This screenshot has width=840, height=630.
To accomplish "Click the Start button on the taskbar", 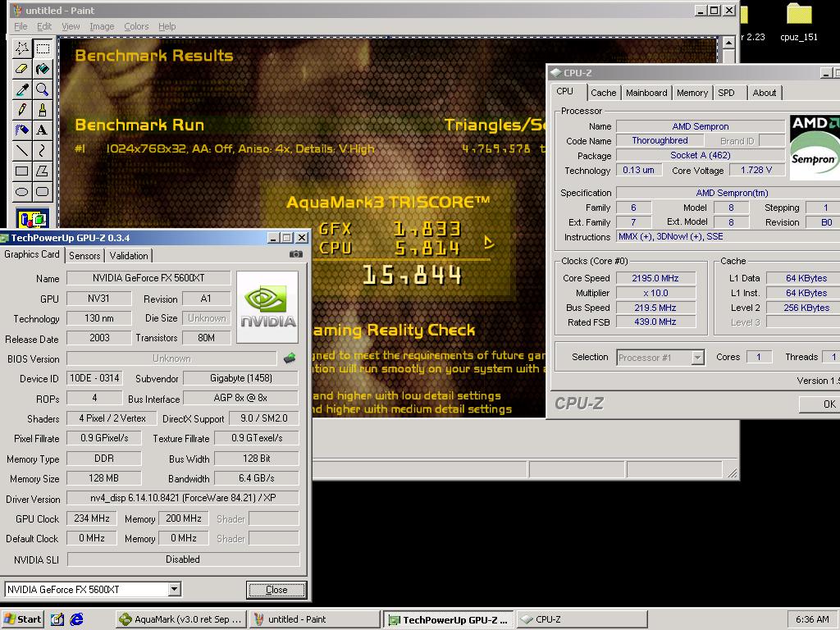I will [x=22, y=619].
